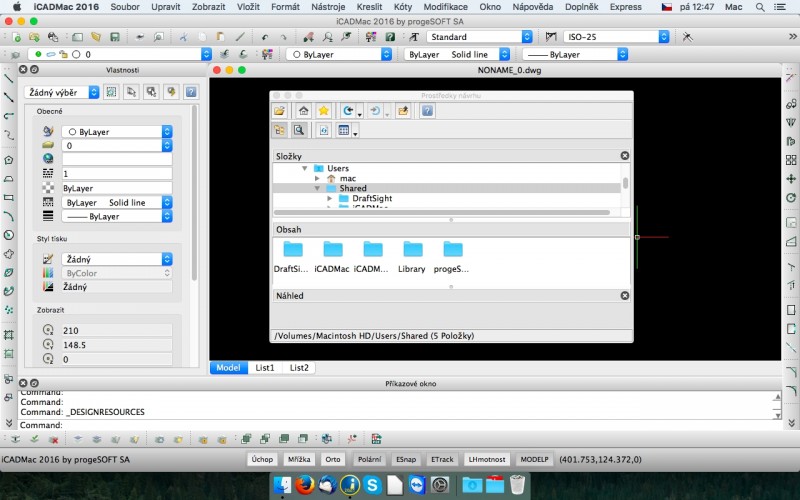Image resolution: width=800 pixels, height=500 pixels.
Task: Open the Žádný výběr selection dropdown
Action: (x=61, y=92)
